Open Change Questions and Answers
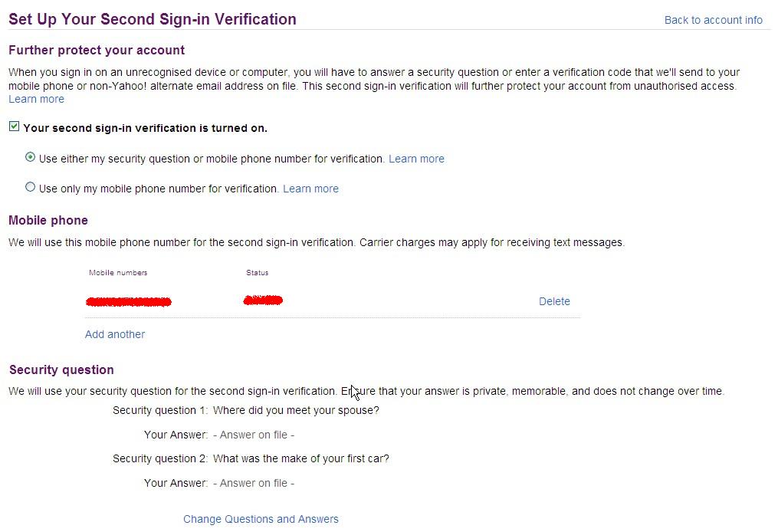 coord(261,519)
